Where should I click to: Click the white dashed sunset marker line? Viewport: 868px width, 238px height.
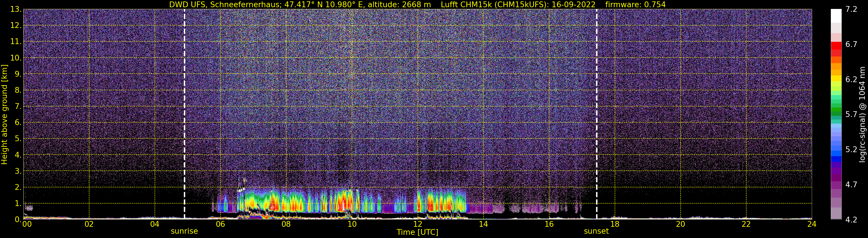click(x=596, y=114)
